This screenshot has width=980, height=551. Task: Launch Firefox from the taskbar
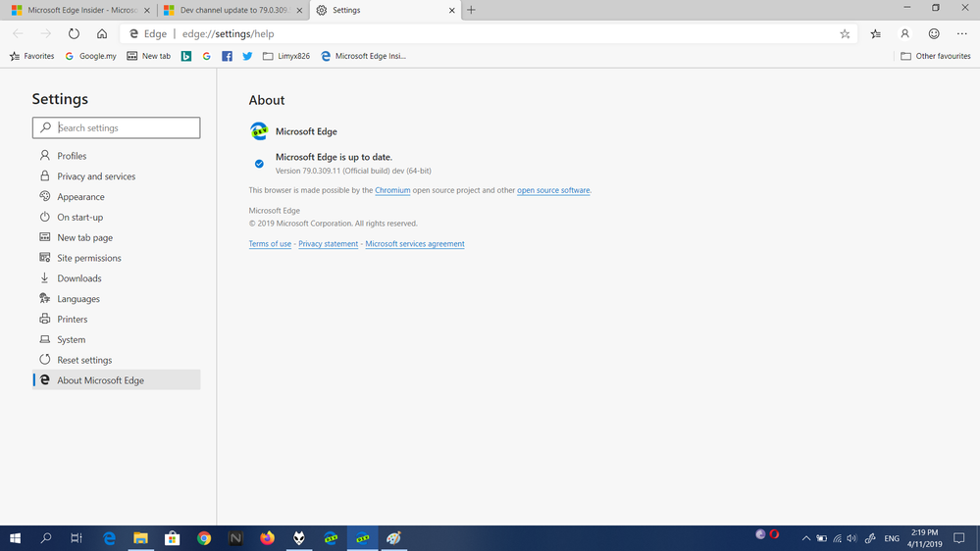tap(267, 538)
